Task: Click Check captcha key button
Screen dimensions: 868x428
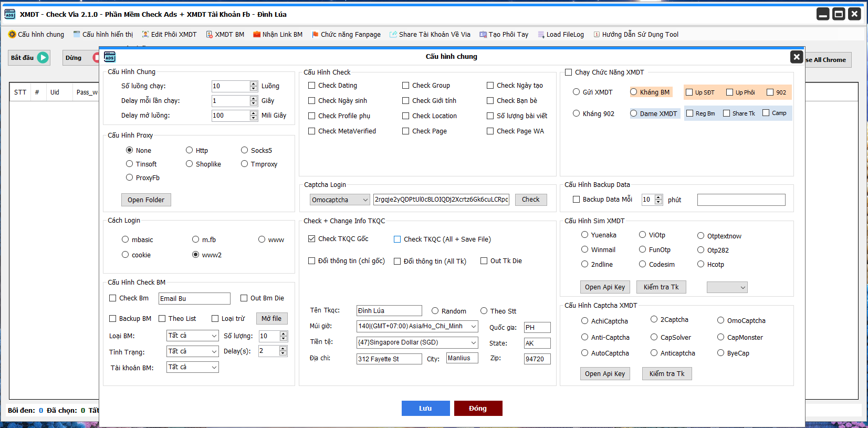Action: (531, 200)
